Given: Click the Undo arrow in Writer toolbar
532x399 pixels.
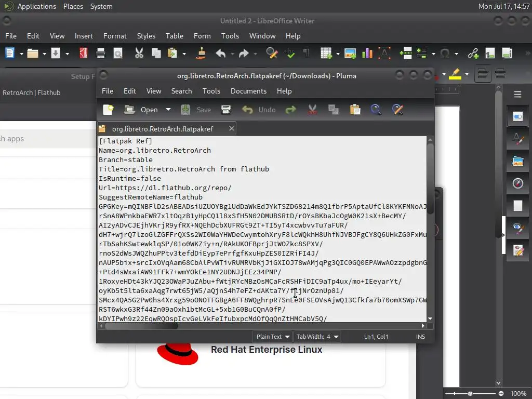Looking at the screenshot, I should click(220, 54).
